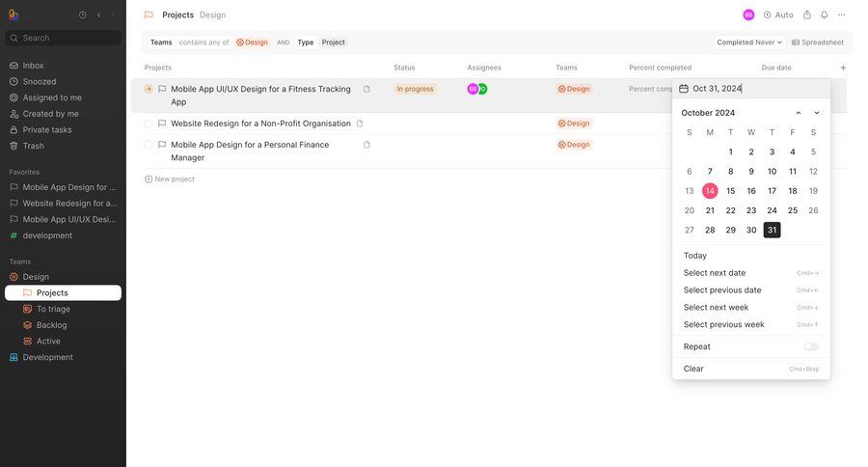
Task: Choose Today in date picker menu
Action: (x=751, y=256)
